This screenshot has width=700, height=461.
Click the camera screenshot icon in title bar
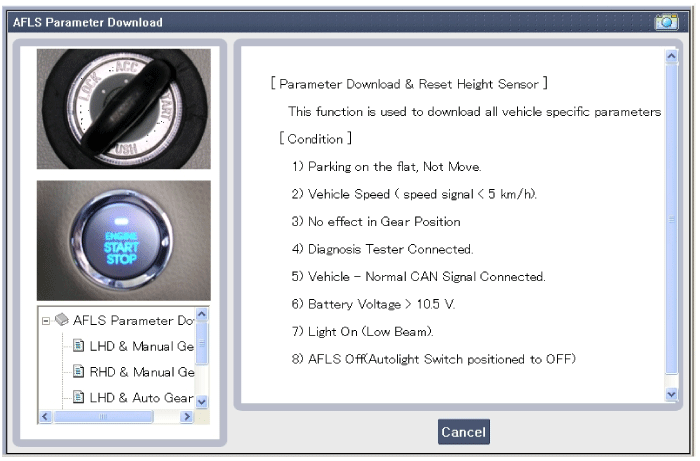point(666,21)
